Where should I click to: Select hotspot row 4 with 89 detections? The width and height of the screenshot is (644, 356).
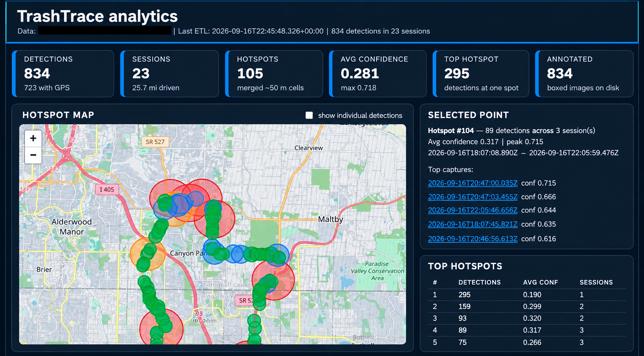coord(526,330)
